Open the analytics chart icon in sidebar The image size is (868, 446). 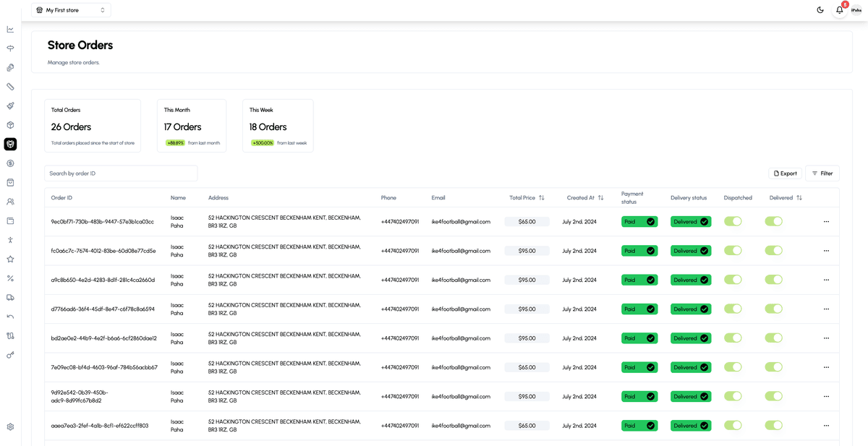(x=10, y=30)
